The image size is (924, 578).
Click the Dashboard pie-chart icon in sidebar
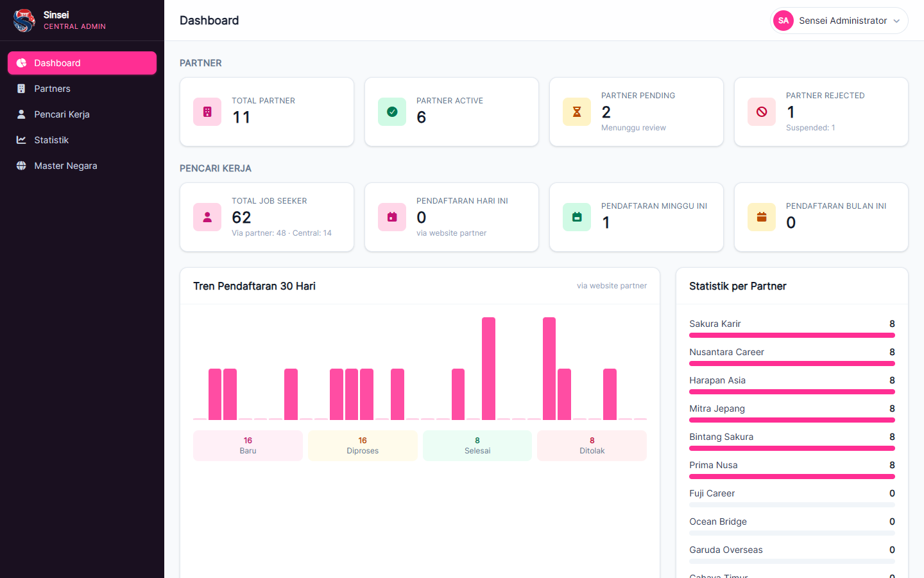21,63
